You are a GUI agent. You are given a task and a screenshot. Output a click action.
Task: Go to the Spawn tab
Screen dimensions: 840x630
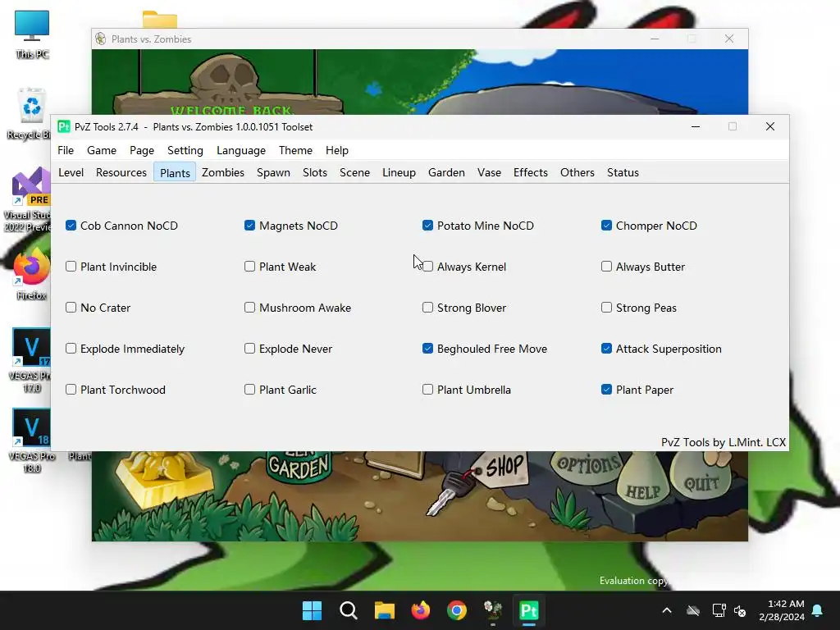(273, 172)
